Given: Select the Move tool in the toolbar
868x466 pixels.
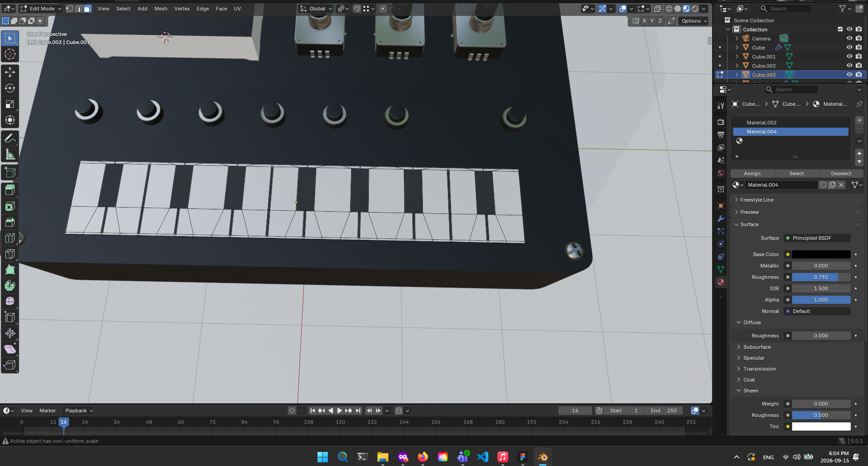Looking at the screenshot, I should coord(10,72).
